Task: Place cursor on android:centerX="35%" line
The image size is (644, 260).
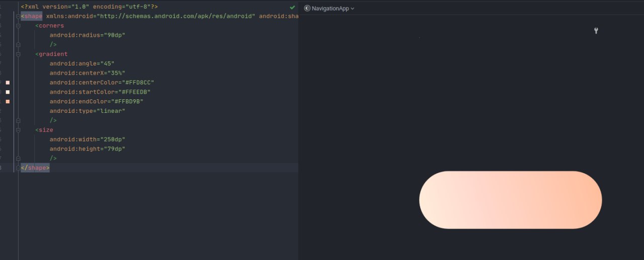Action: tap(87, 73)
